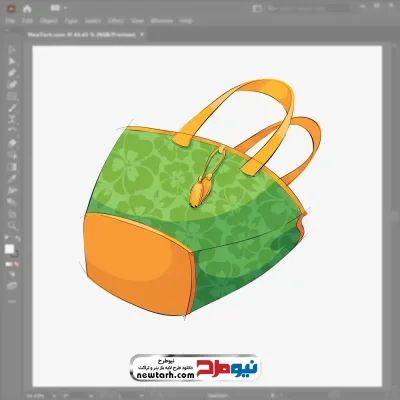Go to the Illustrator Home screen icon
This screenshot has height=400, width=400.
[27, 8]
